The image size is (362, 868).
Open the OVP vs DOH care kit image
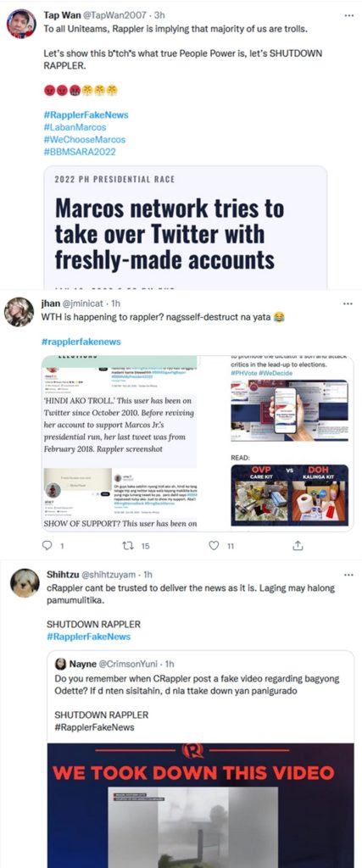[289, 495]
